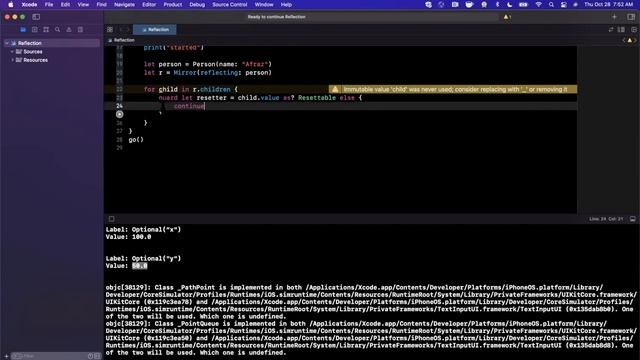Go to the previous issue arrow

click(x=624, y=40)
